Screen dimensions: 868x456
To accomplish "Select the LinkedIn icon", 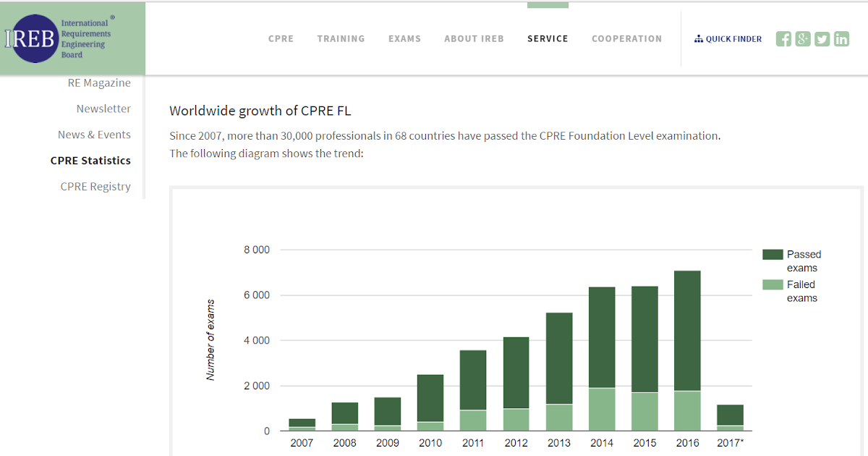I will point(841,38).
